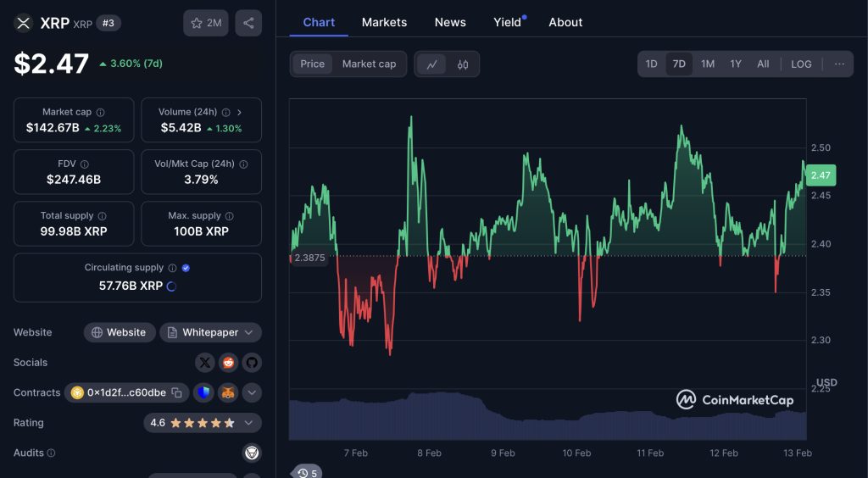Set chart range to 1Y
868x478 pixels.
point(735,64)
